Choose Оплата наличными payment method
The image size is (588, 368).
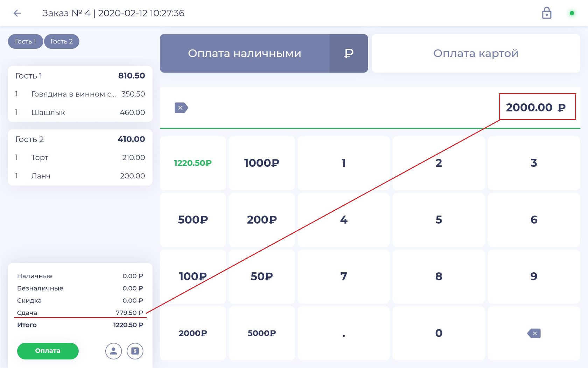[x=245, y=53]
